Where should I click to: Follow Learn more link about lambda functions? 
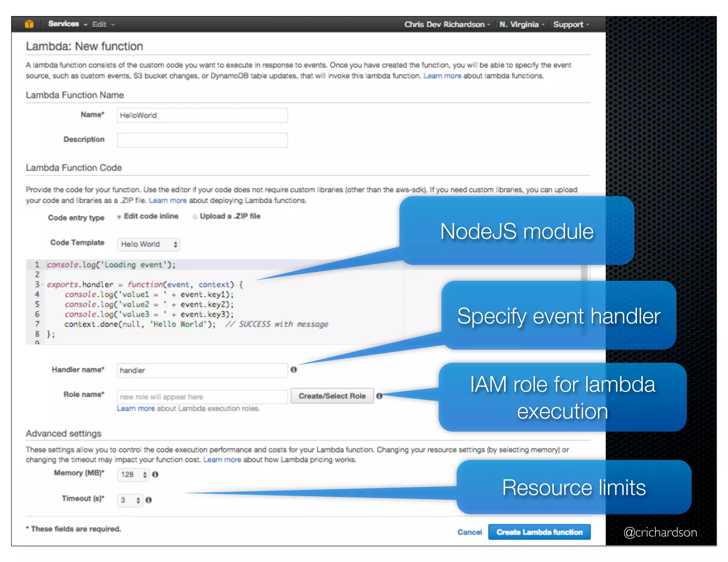click(x=442, y=76)
